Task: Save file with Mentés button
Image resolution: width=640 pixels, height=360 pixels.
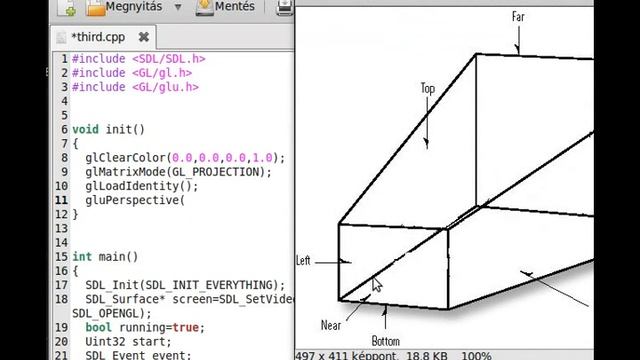Action: [x=225, y=7]
